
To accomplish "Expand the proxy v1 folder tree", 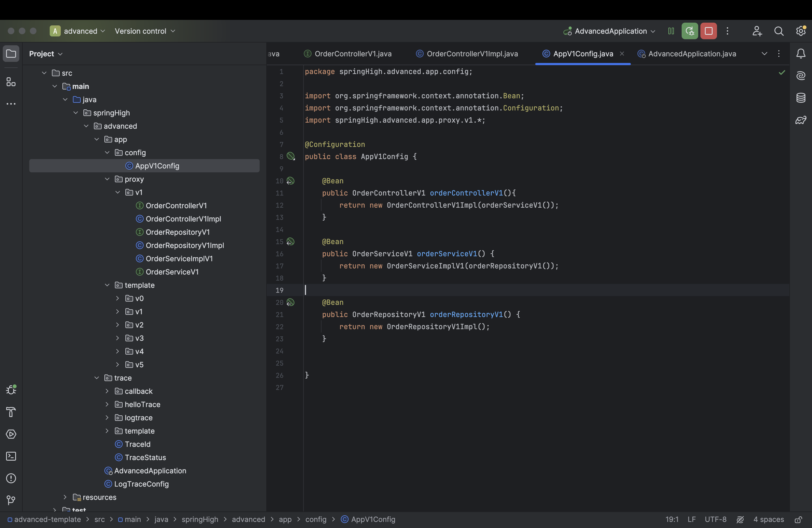I will coord(118,192).
